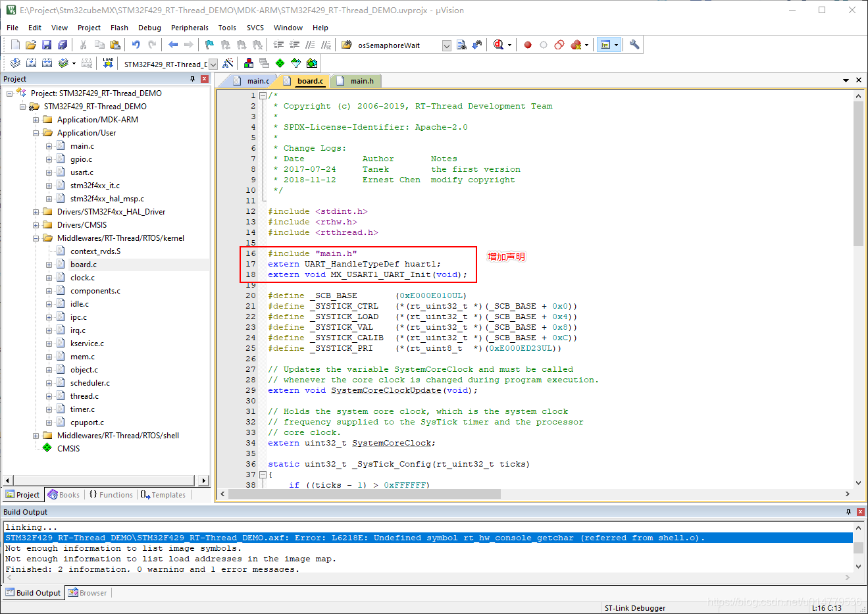Viewport: 868px width, 614px height.
Task: Open Options for Target wand icon
Action: coord(228,63)
